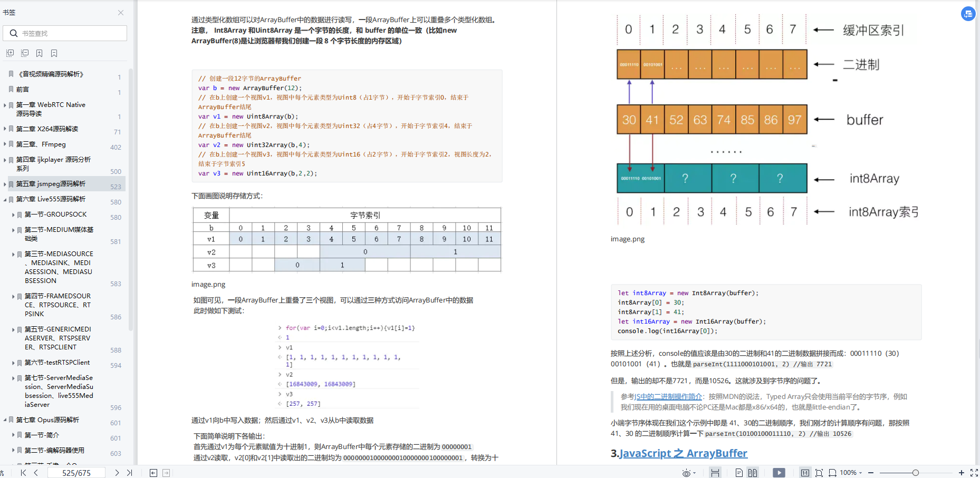
Task: Expand 第五章 jsmpeg源码解析 bookmark
Action: 5,184
